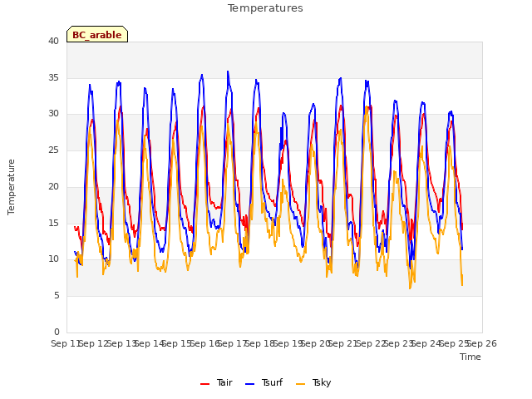Screen dimensions: 532x399
Task: Click the y-axis label 25
Action: point(53,150)
